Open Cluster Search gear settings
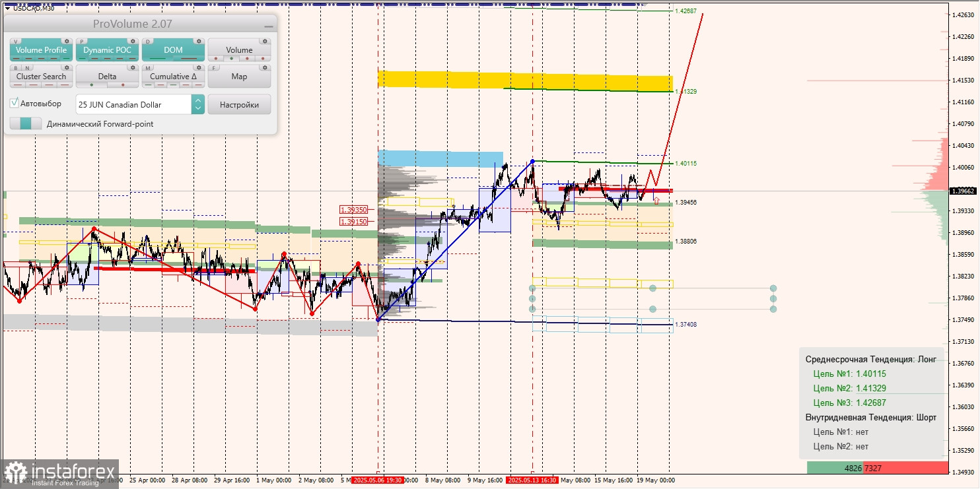 (67, 68)
